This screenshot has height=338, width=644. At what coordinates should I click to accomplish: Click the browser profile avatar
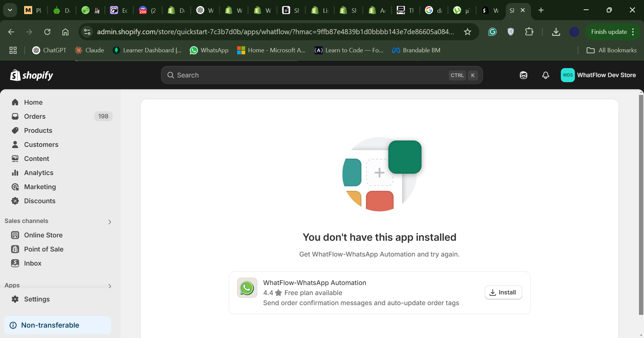tap(574, 32)
